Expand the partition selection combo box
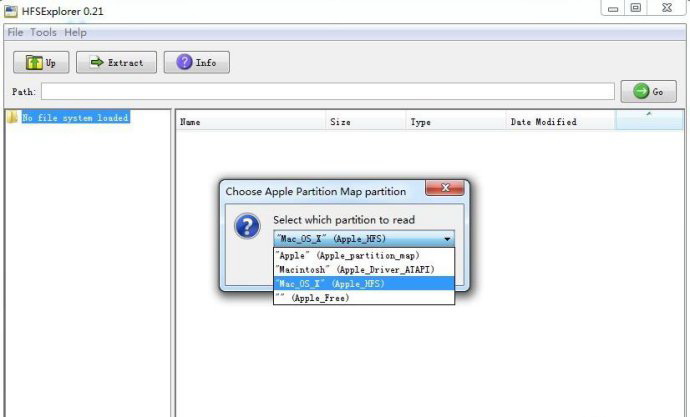Screen dimensions: 690x417 click(447, 239)
